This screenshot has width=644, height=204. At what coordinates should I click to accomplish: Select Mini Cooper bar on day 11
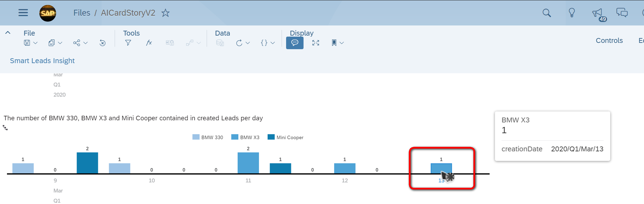coord(280,168)
